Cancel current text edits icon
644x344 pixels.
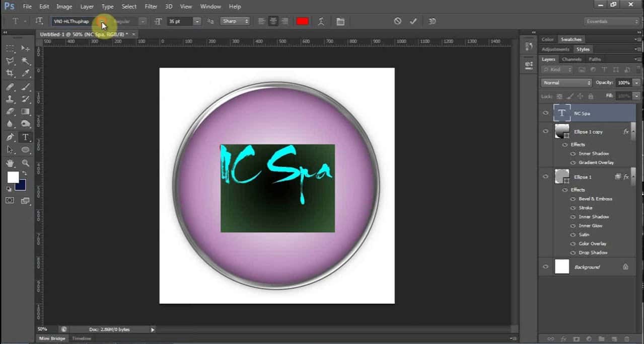coord(398,21)
